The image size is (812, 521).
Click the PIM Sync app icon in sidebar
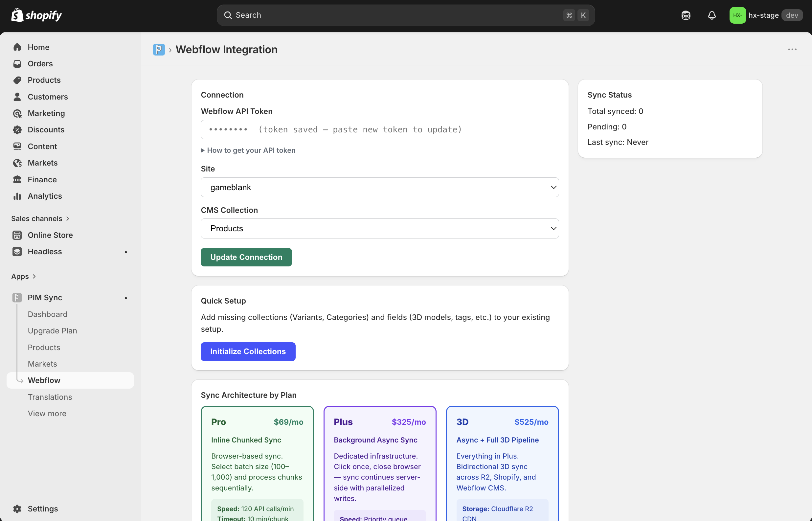[x=17, y=298]
